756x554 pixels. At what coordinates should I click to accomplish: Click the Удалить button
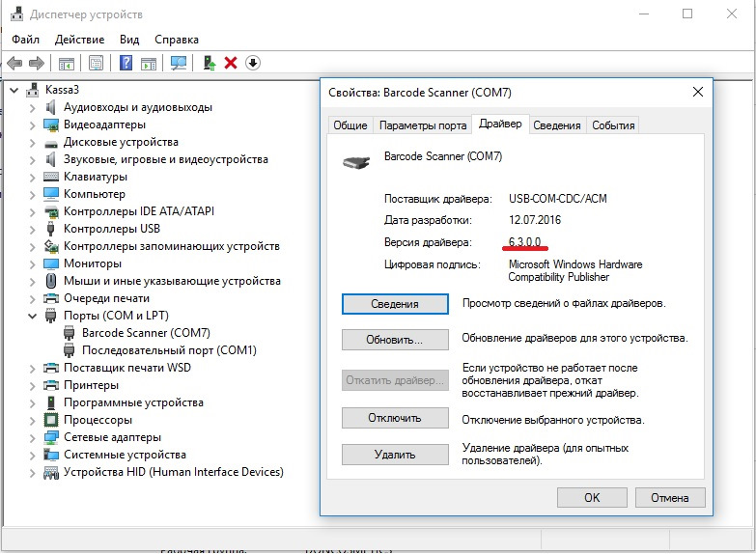coord(395,455)
